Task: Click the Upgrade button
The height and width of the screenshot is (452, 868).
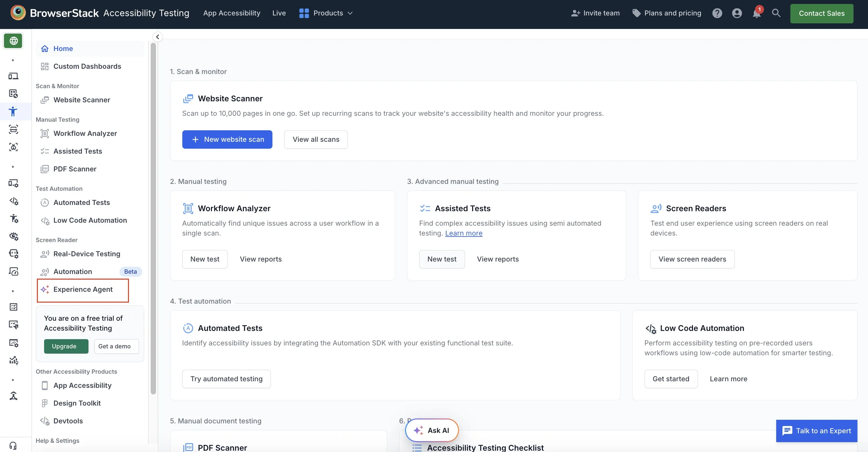Action: click(66, 346)
